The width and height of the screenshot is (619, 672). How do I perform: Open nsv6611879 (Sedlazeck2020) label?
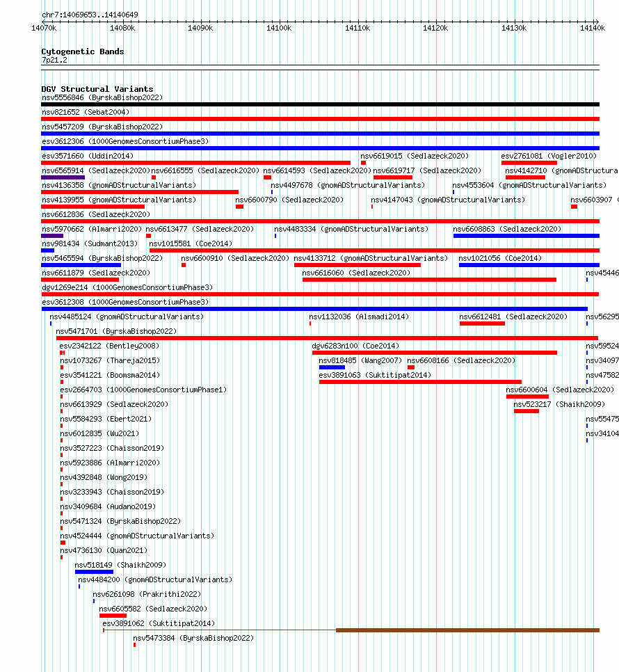tap(96, 273)
